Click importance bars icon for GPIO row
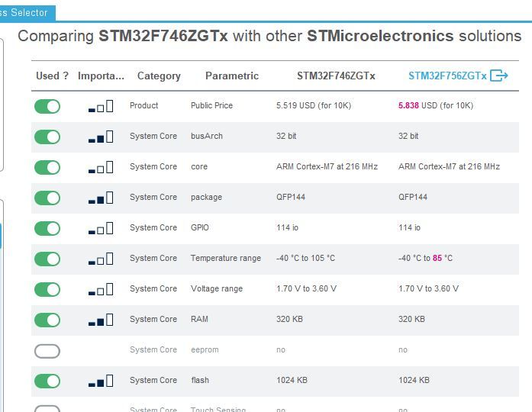 [101, 228]
